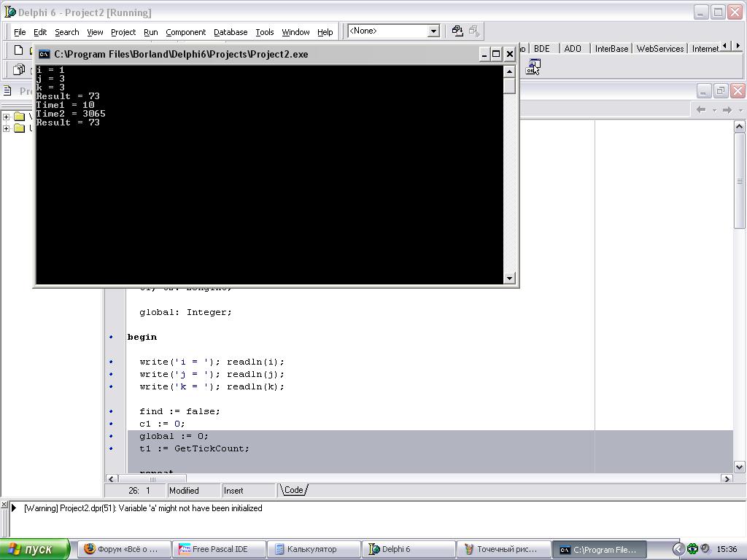Expand the first folder in the tree
The width and height of the screenshot is (747, 560).
click(7, 117)
